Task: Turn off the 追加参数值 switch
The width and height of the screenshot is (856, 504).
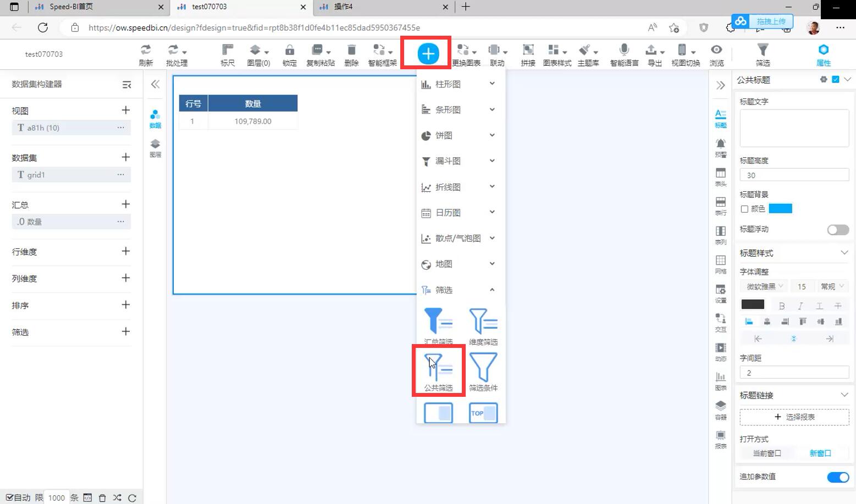Action: [x=837, y=477]
